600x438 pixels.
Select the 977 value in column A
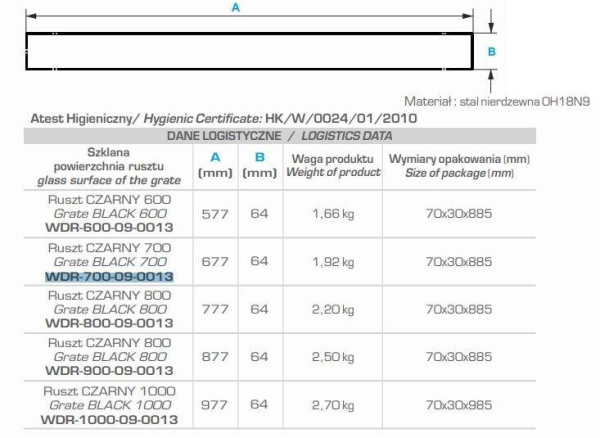point(214,404)
